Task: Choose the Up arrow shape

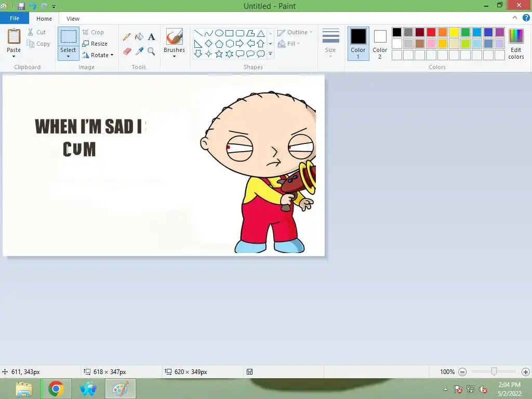Action: tap(261, 44)
